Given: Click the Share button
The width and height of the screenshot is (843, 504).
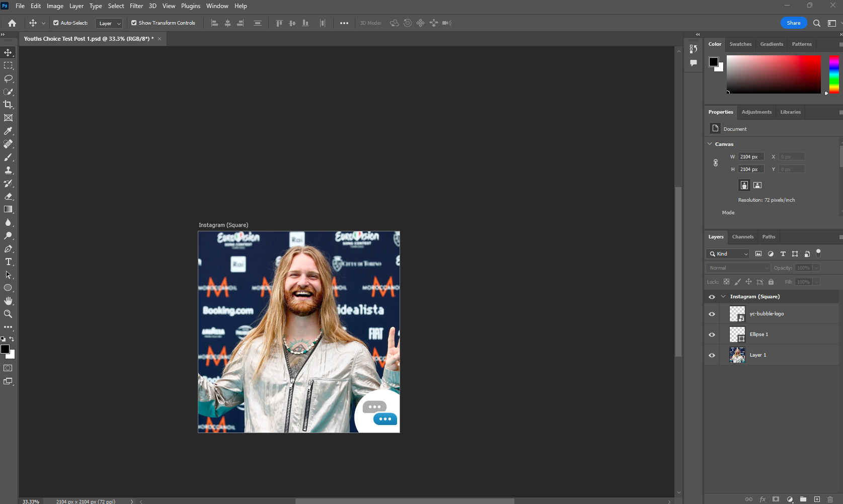Looking at the screenshot, I should [793, 23].
